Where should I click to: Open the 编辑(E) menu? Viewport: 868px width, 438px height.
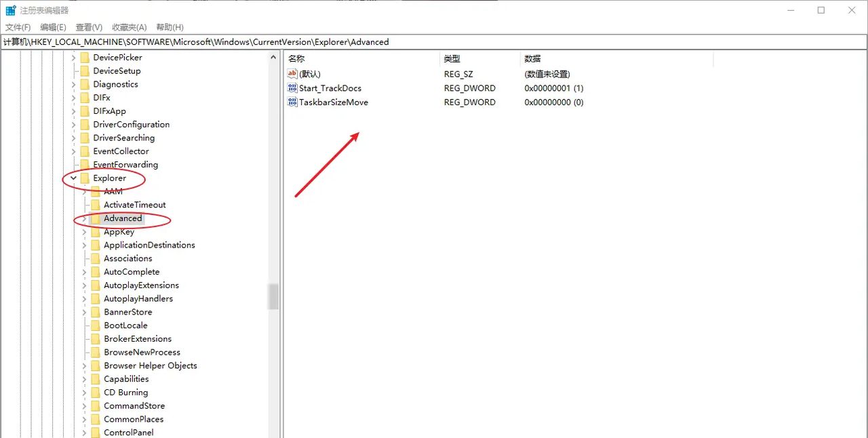point(53,27)
